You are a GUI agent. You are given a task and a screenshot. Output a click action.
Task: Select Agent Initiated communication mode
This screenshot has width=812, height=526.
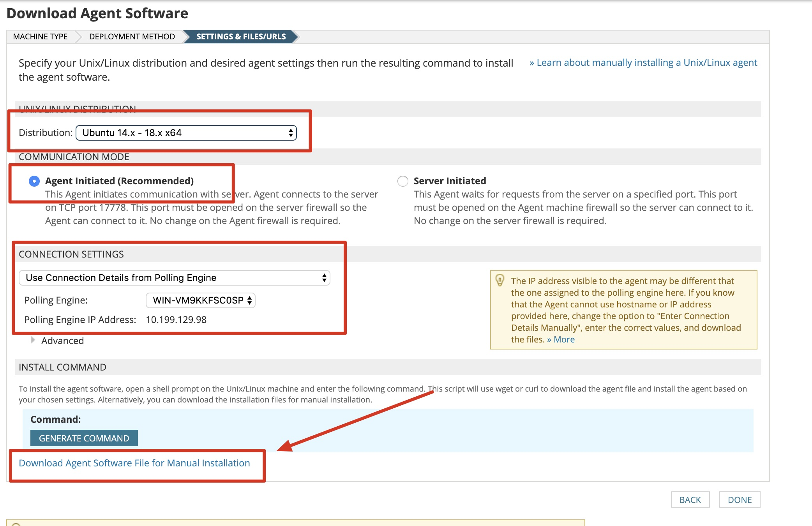pyautogui.click(x=34, y=181)
